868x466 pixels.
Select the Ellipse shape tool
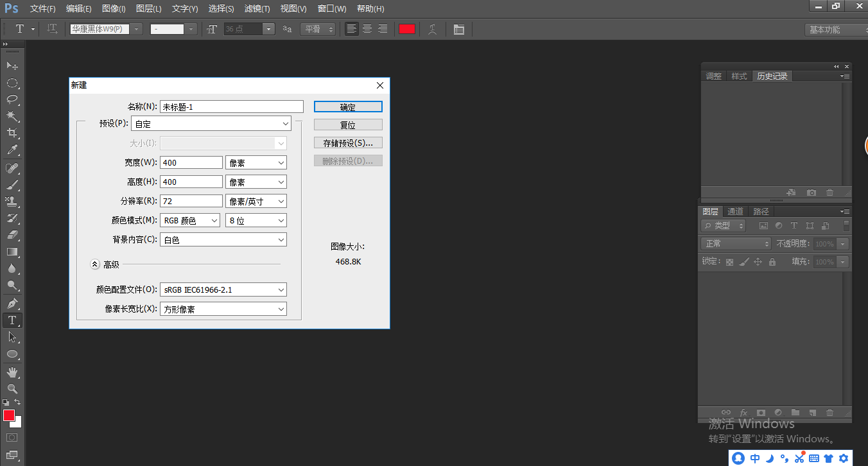(12, 354)
